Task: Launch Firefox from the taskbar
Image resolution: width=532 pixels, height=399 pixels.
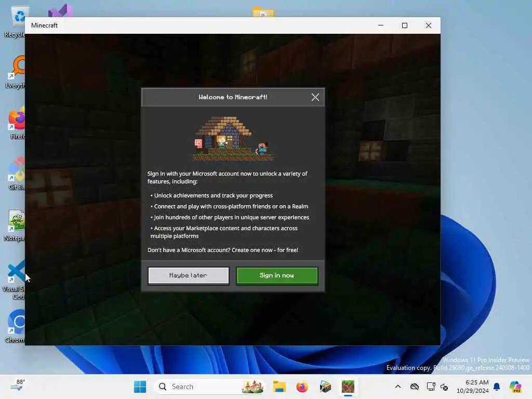Action: click(302, 387)
